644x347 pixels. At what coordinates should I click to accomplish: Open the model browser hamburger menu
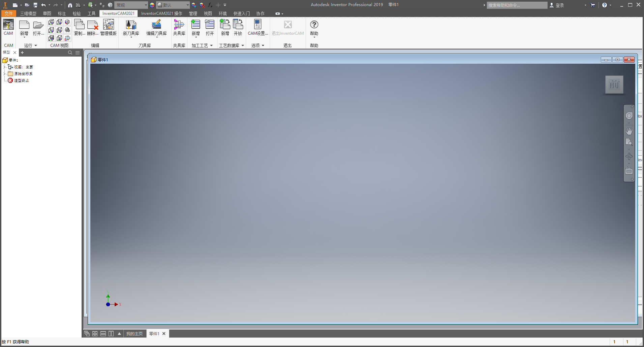(x=78, y=53)
